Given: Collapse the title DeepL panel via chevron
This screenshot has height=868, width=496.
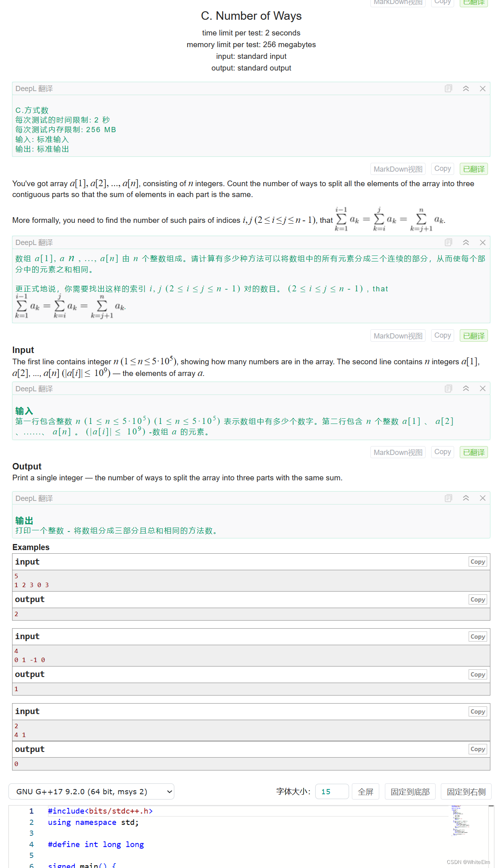Looking at the screenshot, I should (466, 88).
